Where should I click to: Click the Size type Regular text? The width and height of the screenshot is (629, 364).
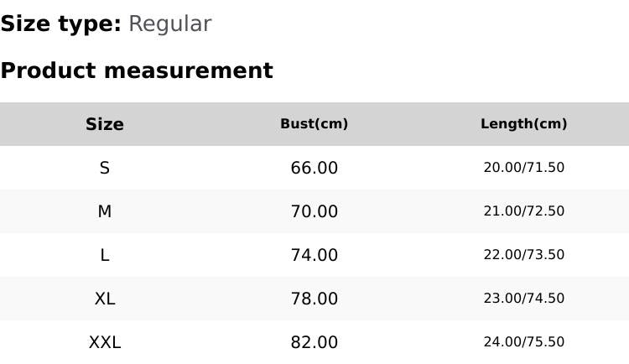tap(106, 24)
